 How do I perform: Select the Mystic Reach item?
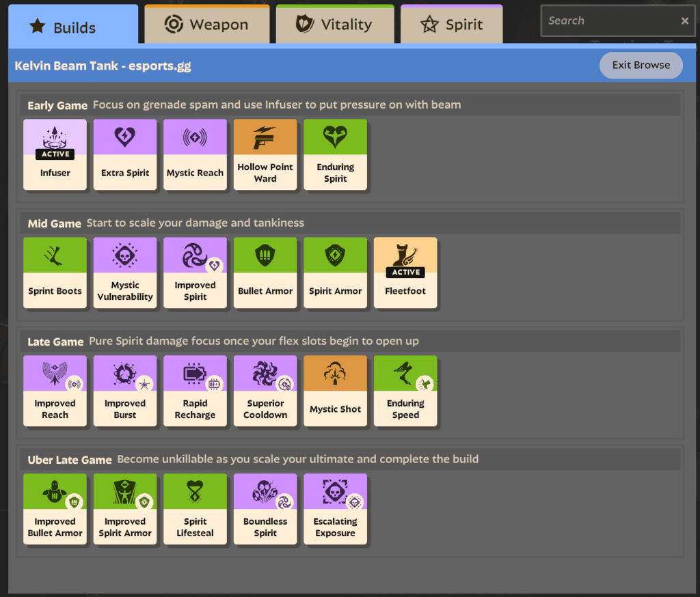pos(195,154)
